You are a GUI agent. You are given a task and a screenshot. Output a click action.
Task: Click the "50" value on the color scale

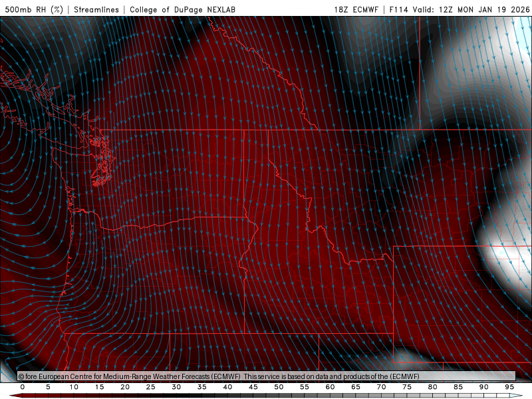(x=279, y=387)
